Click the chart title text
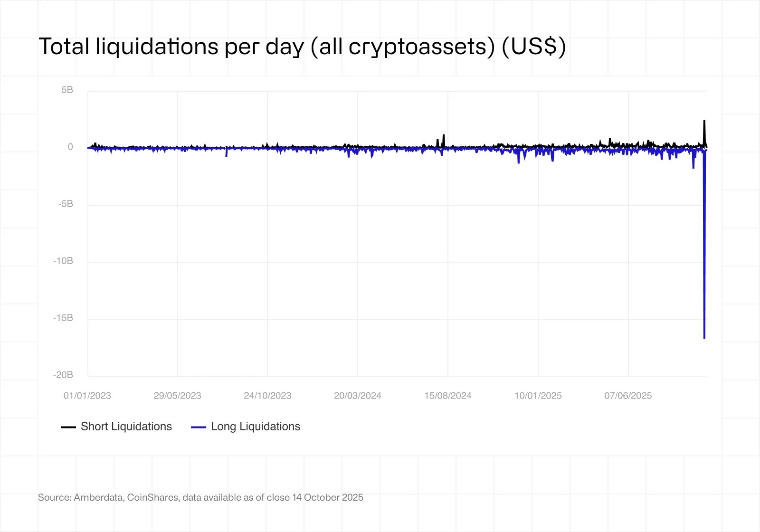 tap(302, 47)
